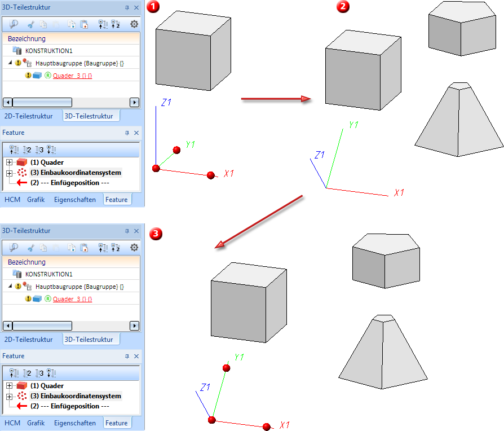504x431 pixels.
Task: Select Einfügeposition row in upper Feature tree
Action: coord(70,183)
